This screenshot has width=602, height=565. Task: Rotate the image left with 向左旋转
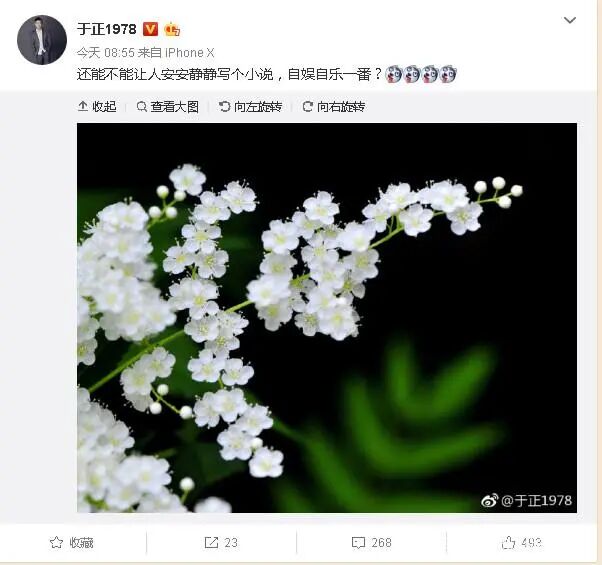click(x=250, y=107)
